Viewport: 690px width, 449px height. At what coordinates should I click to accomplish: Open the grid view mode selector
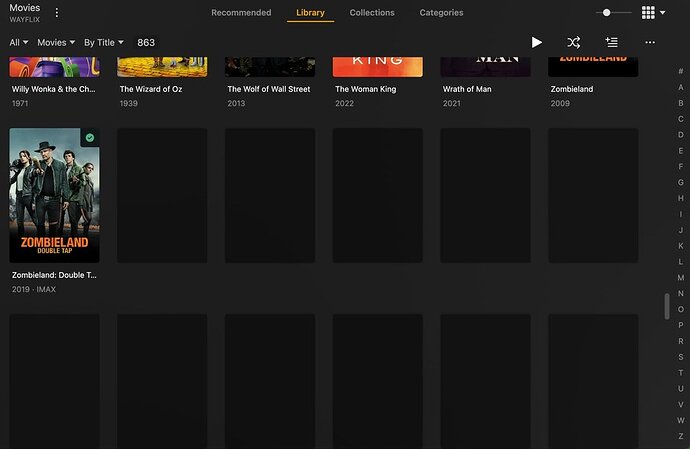(653, 13)
